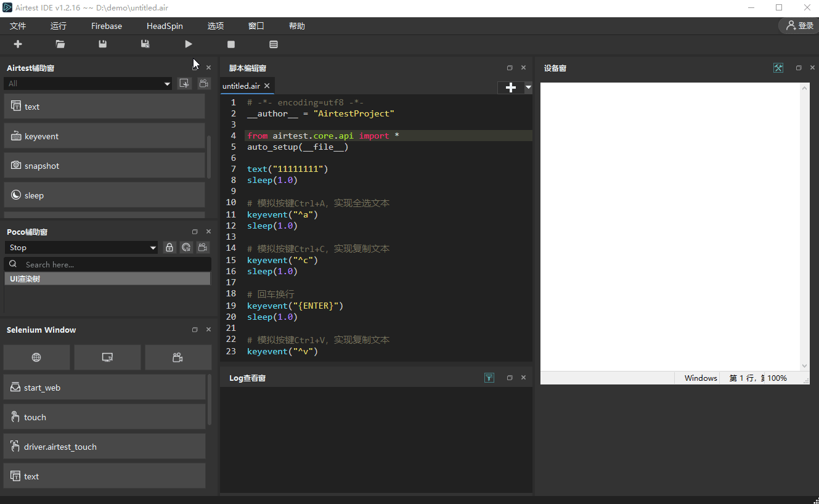The width and height of the screenshot is (819, 504).
Task: Insert the driver.airtest_touch command
Action: pyautogui.click(x=104, y=447)
